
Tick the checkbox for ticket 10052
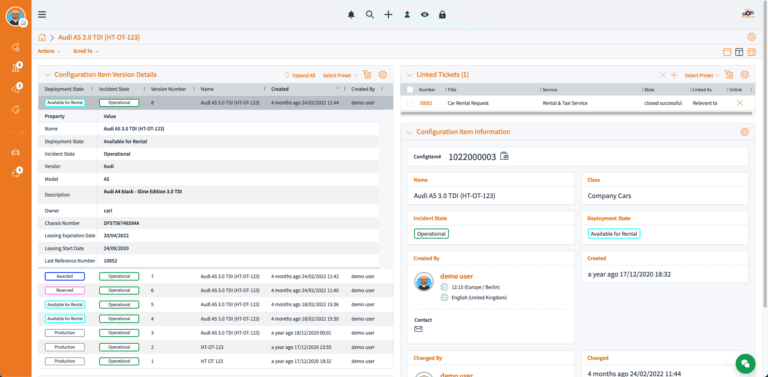click(410, 103)
